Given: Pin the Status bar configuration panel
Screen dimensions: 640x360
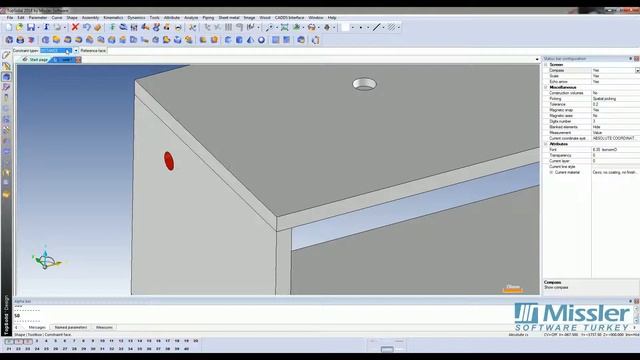Looking at the screenshot, I should coord(631,59).
